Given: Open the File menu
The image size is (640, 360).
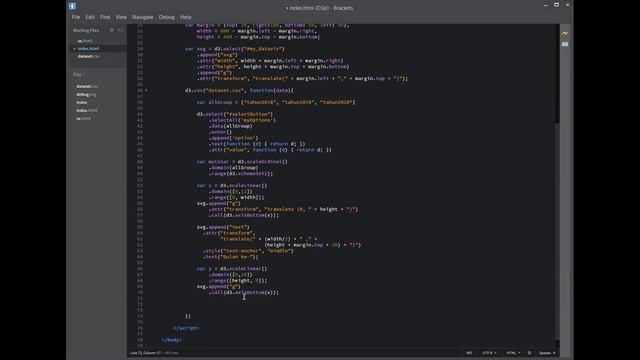Looking at the screenshot, I should click(76, 17).
